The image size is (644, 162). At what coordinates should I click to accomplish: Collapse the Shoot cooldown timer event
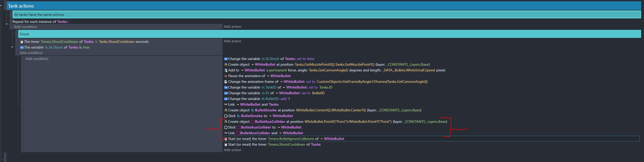(x=12, y=47)
